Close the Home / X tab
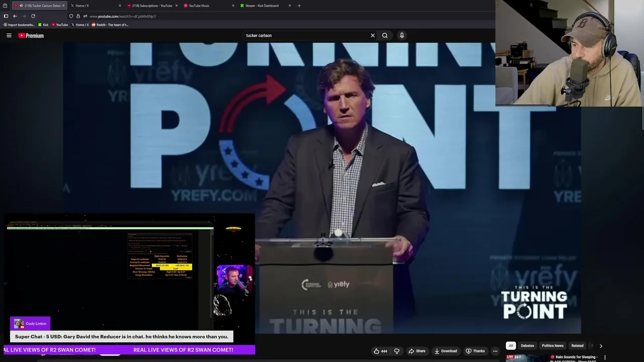This screenshot has height=362, width=644. click(120, 6)
